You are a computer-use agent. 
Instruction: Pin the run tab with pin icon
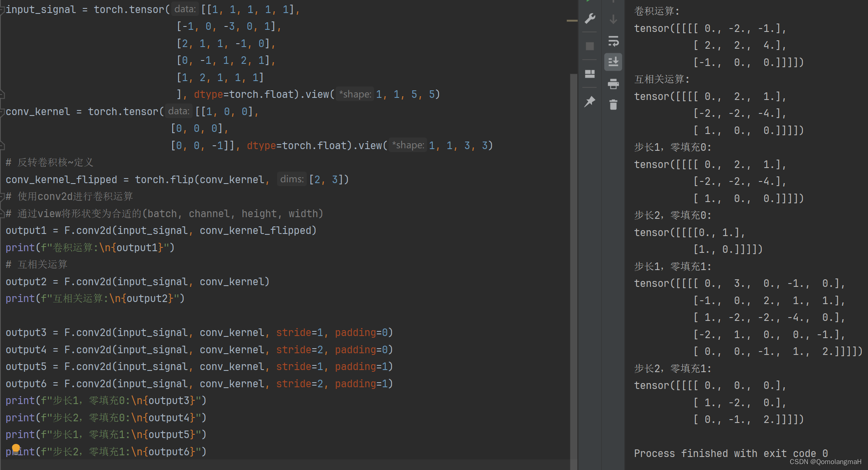(590, 101)
